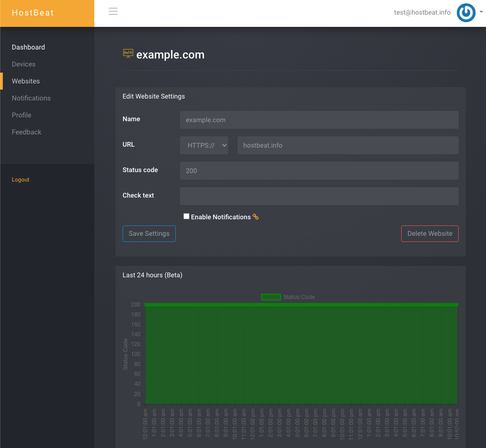Focus the Name input field

(x=319, y=120)
